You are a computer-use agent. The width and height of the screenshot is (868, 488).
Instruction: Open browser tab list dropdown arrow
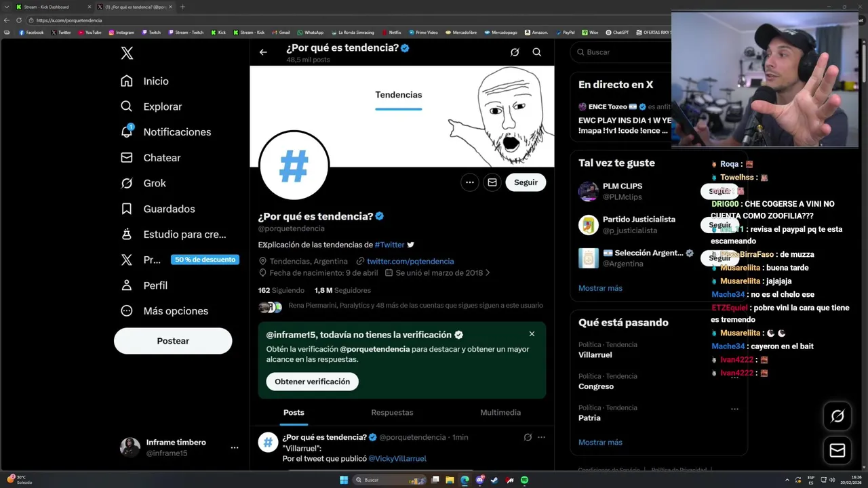click(6, 7)
